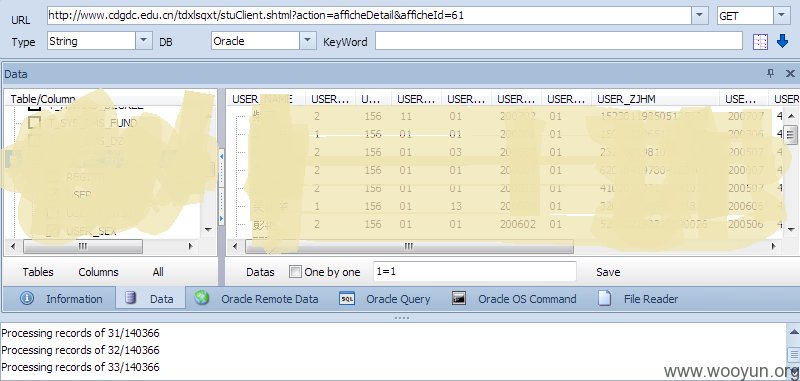800x381 pixels.
Task: Select log line 'Processing records of 31/140366'
Action: coord(81,333)
